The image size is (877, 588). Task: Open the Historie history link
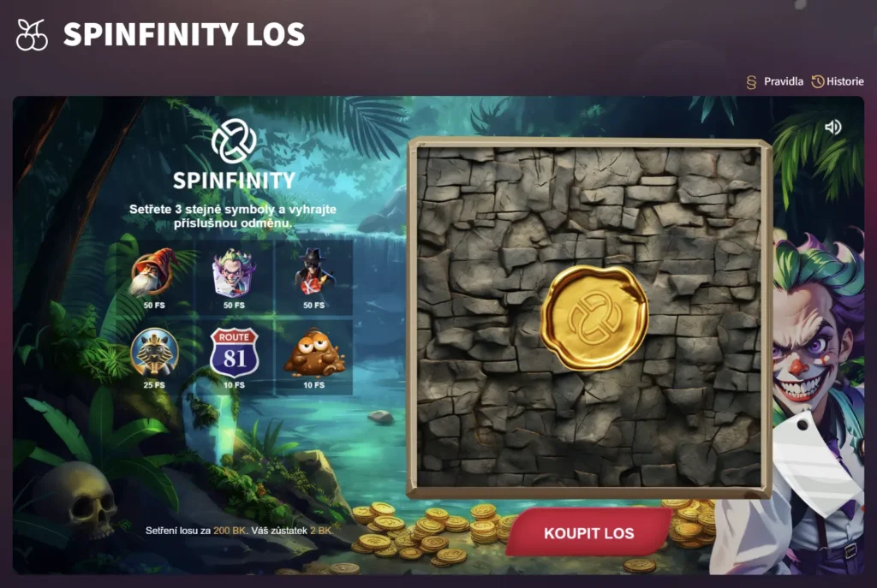[x=844, y=81]
